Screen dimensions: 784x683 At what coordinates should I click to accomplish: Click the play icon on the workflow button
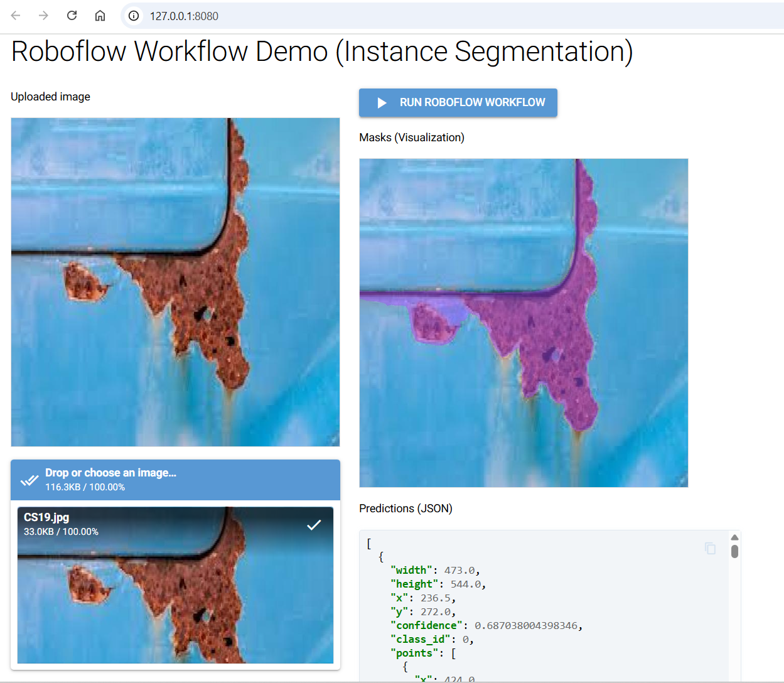(x=382, y=102)
